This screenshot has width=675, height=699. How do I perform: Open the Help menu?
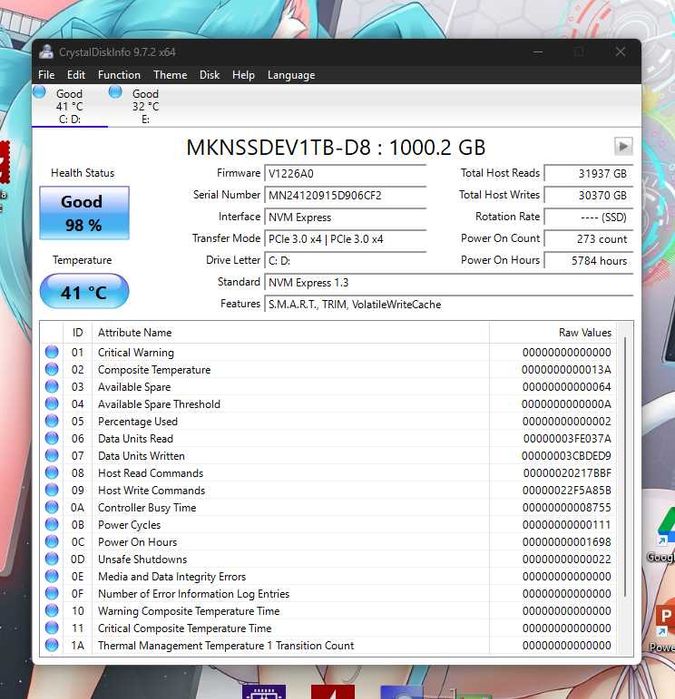point(243,75)
